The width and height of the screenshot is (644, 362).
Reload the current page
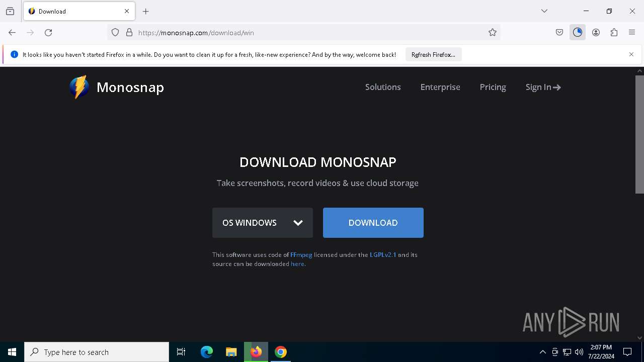(48, 33)
